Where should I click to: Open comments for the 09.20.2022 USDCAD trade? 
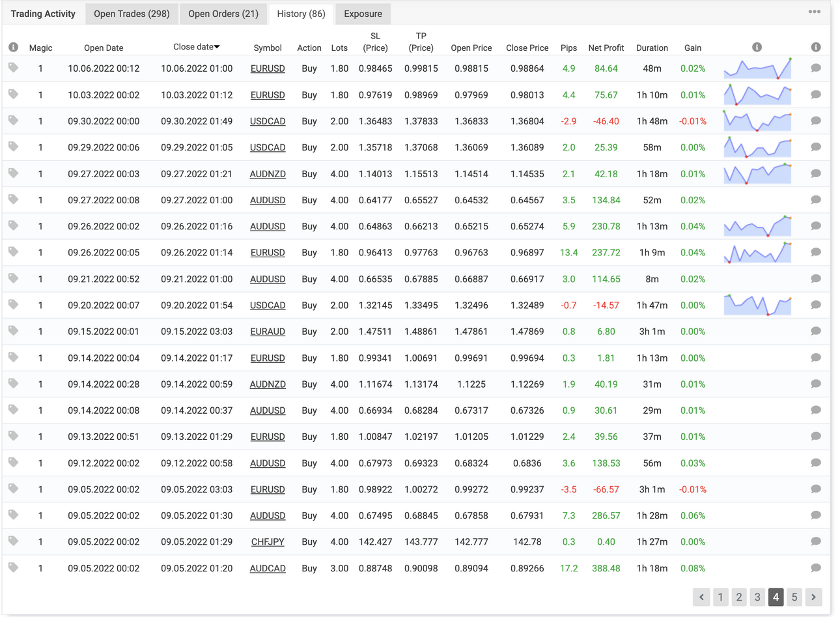pyautogui.click(x=816, y=305)
